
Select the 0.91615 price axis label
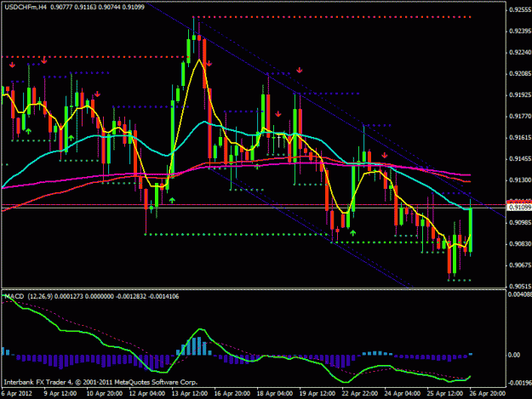[520, 138]
